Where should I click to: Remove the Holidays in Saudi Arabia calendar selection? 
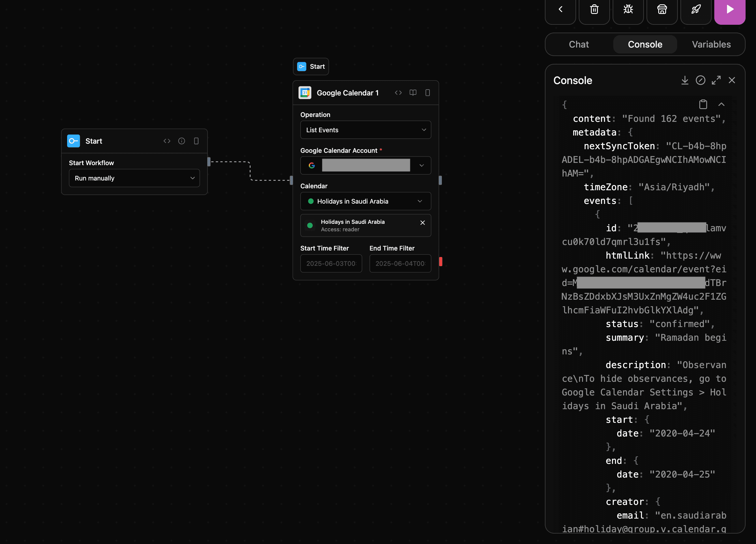[422, 222]
